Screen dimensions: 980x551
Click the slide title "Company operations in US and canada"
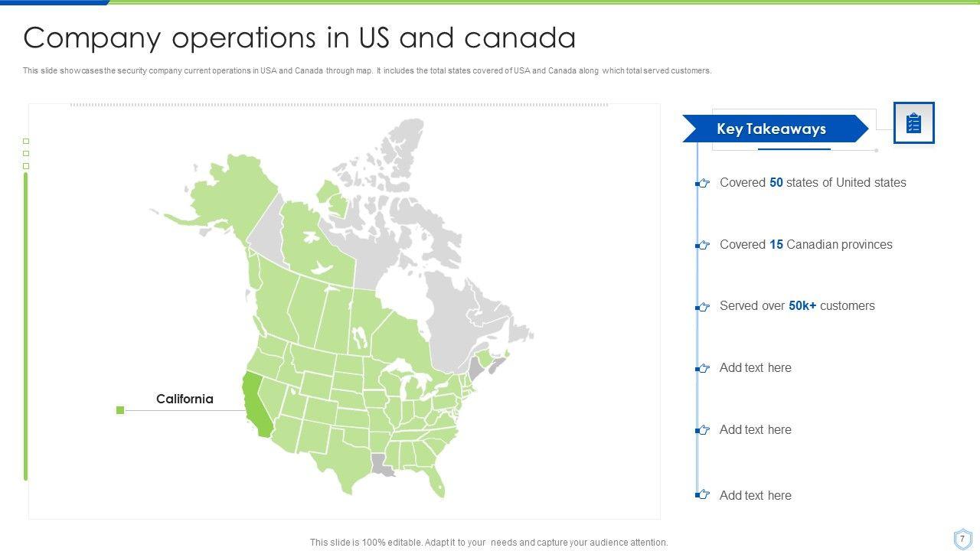click(299, 37)
